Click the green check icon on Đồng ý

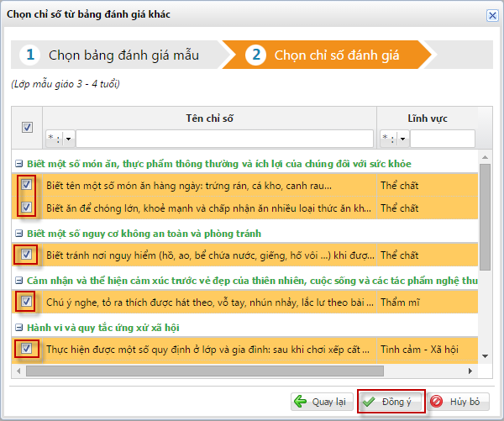click(x=369, y=402)
